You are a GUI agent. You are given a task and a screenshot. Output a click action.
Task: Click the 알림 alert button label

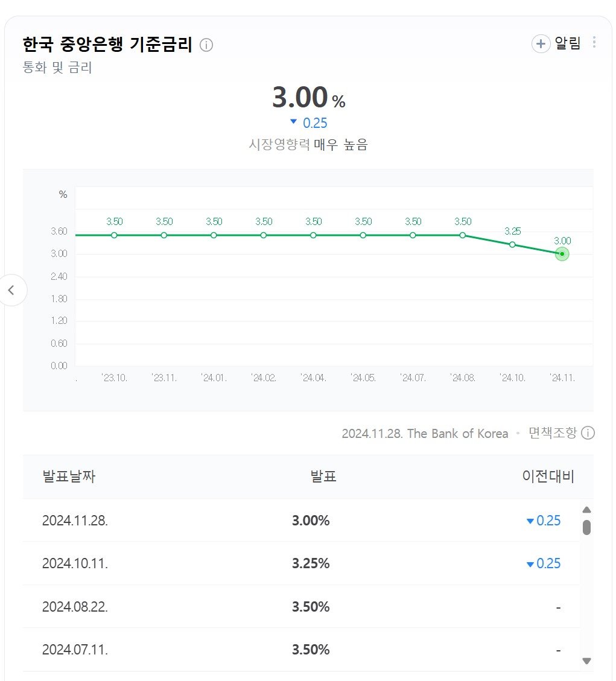(x=567, y=43)
